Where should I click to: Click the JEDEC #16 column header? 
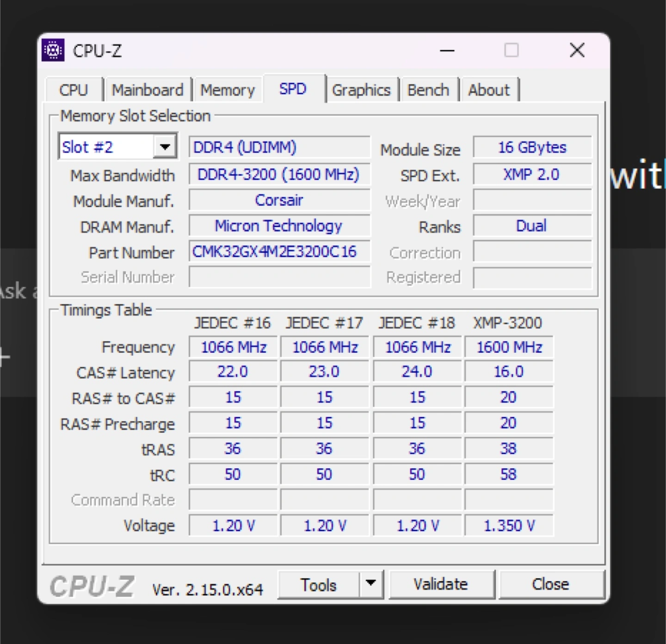[233, 323]
